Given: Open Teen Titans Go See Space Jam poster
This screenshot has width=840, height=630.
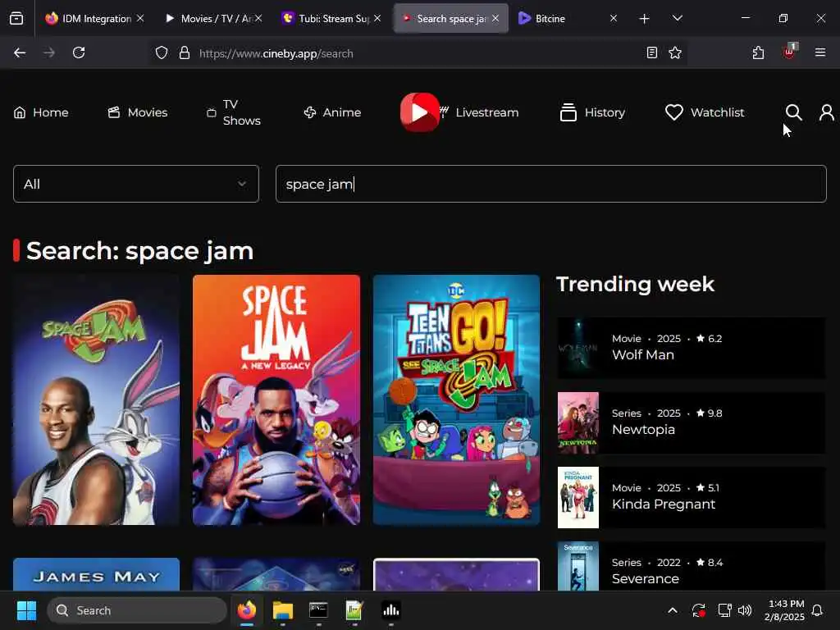Looking at the screenshot, I should point(456,399).
